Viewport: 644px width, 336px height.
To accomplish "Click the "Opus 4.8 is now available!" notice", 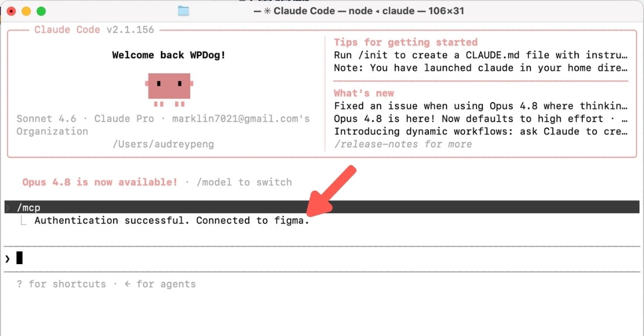I will (x=100, y=182).
